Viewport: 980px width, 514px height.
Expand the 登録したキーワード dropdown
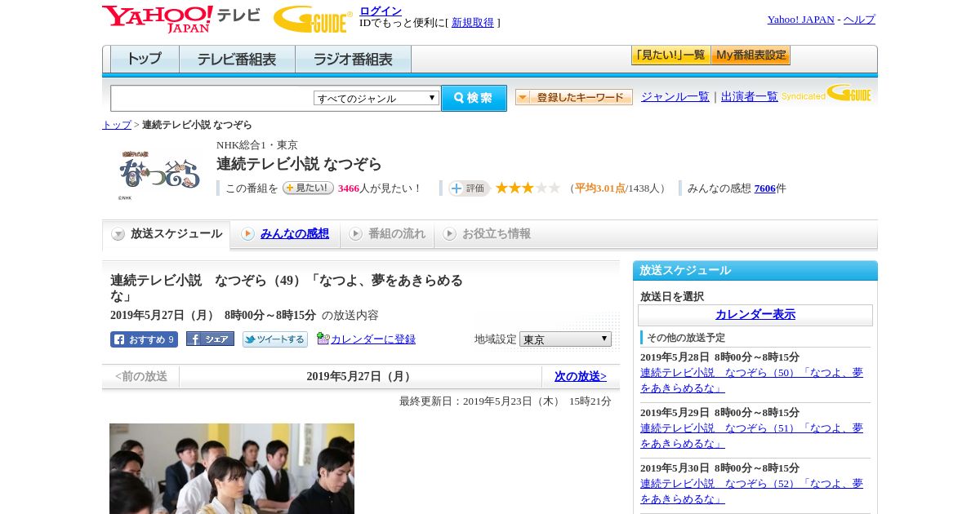pyautogui.click(x=573, y=97)
